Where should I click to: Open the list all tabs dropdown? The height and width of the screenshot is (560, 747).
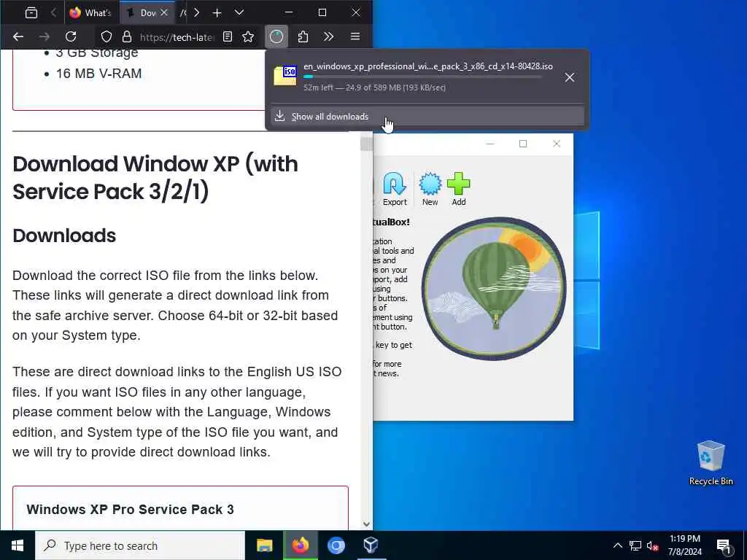click(x=239, y=13)
